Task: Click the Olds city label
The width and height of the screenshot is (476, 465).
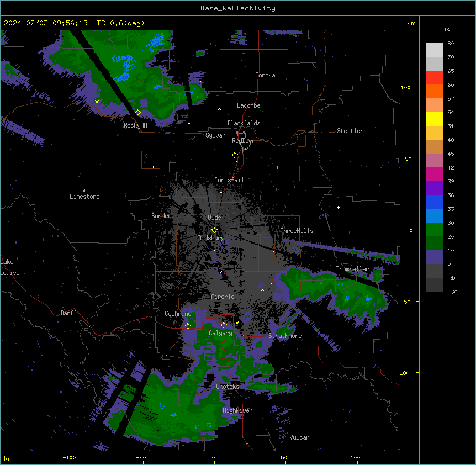Action: [x=214, y=218]
